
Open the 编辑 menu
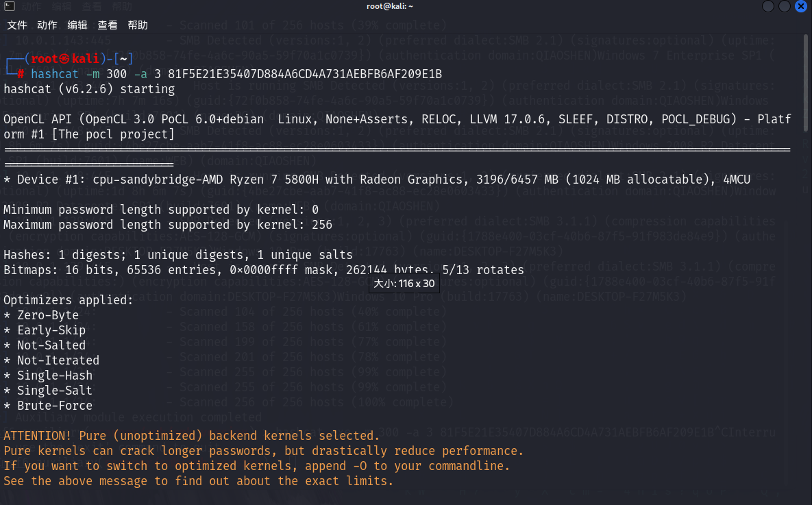(x=77, y=25)
